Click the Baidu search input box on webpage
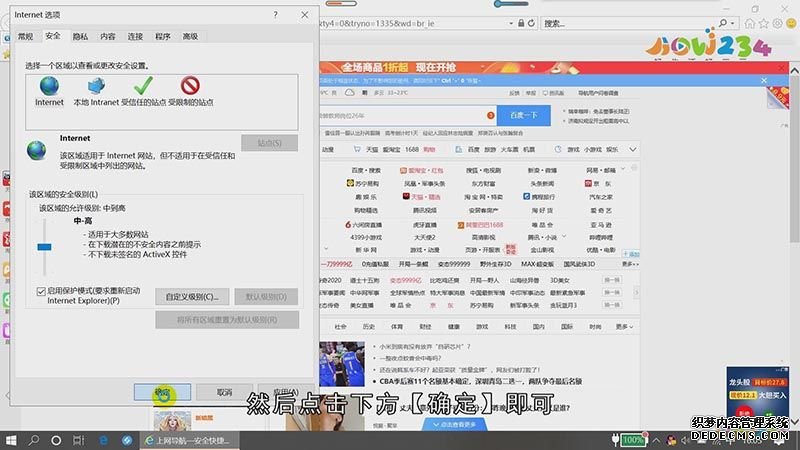The width and height of the screenshot is (800, 450). [x=408, y=115]
